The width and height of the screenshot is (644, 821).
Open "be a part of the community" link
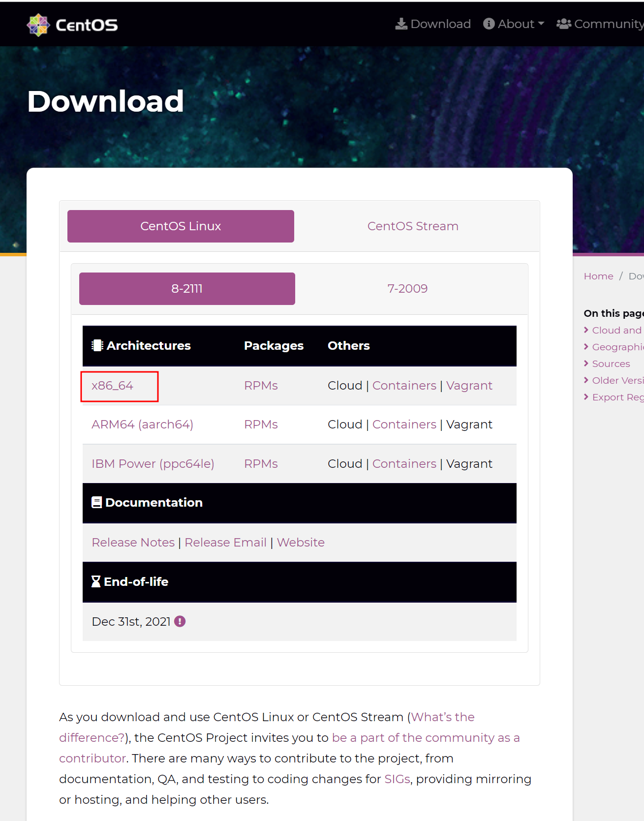[426, 738]
